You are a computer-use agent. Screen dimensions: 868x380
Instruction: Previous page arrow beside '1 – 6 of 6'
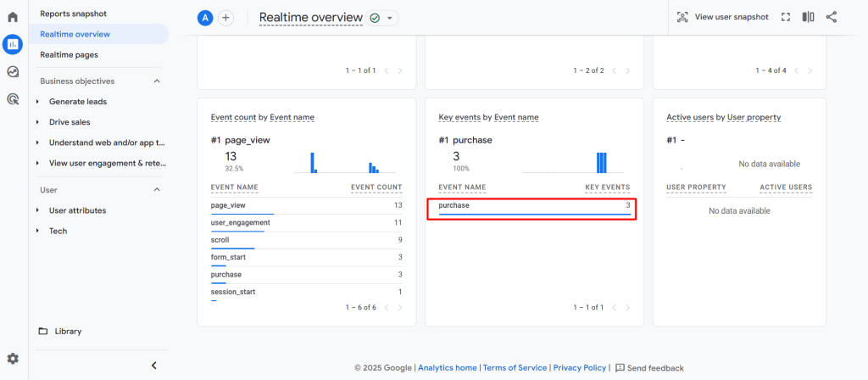tap(386, 307)
